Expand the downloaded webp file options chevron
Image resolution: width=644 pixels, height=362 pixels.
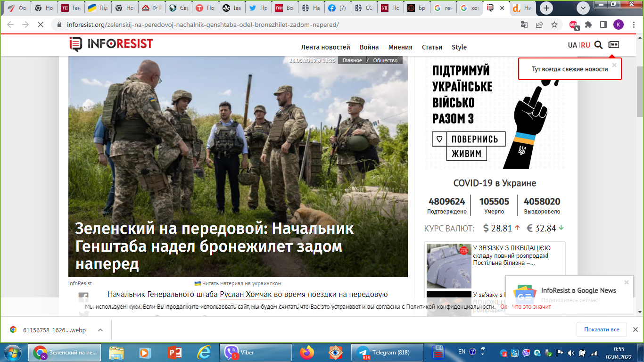(100, 330)
